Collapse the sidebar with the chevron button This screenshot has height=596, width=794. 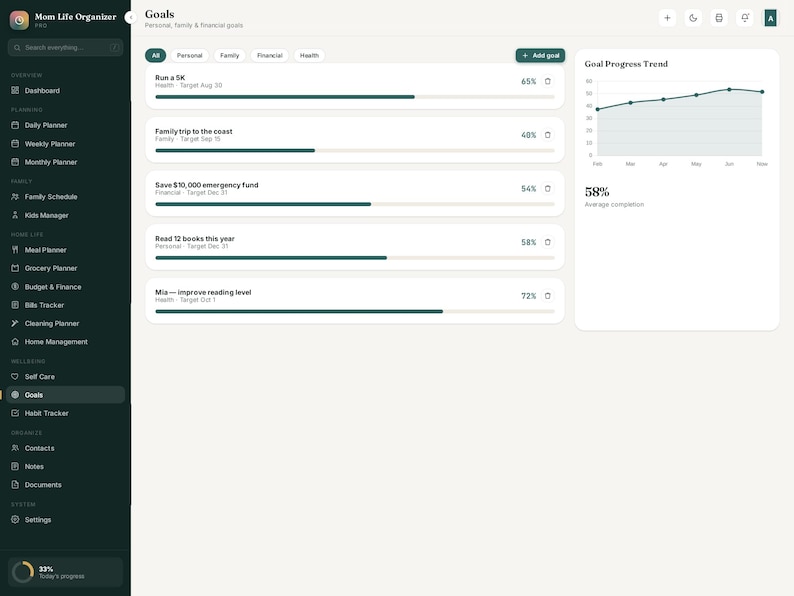(130, 18)
